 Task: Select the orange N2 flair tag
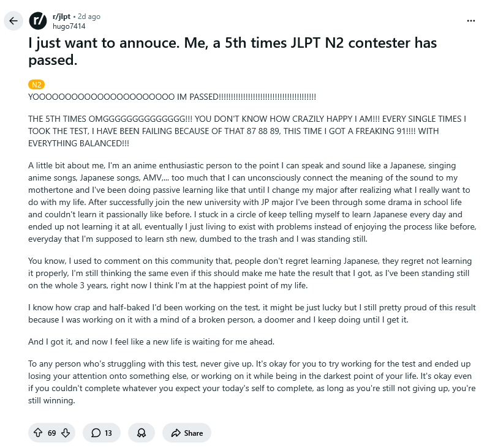[x=36, y=84]
